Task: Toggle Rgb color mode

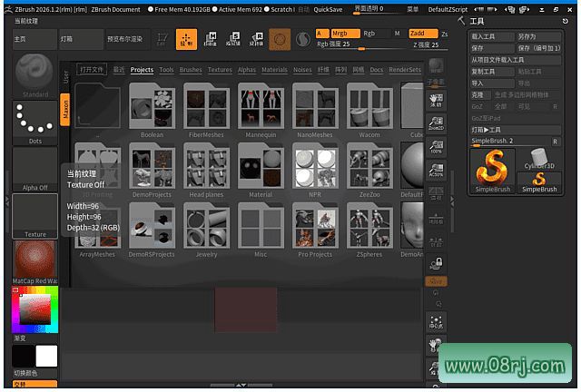Action: click(x=369, y=33)
